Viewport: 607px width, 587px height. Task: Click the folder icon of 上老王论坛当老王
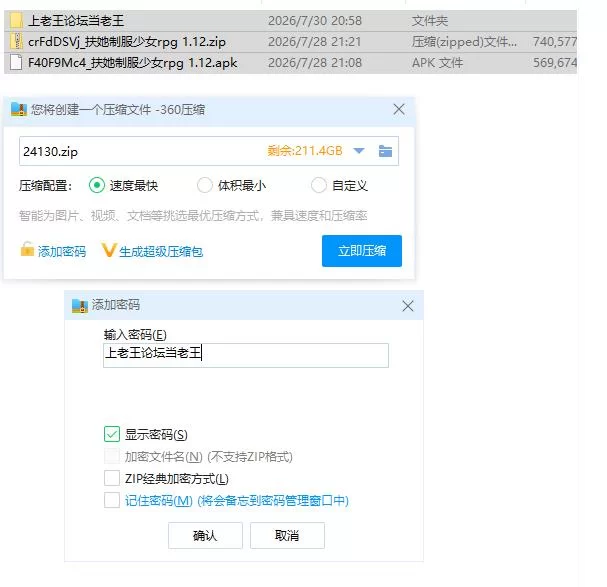16,21
